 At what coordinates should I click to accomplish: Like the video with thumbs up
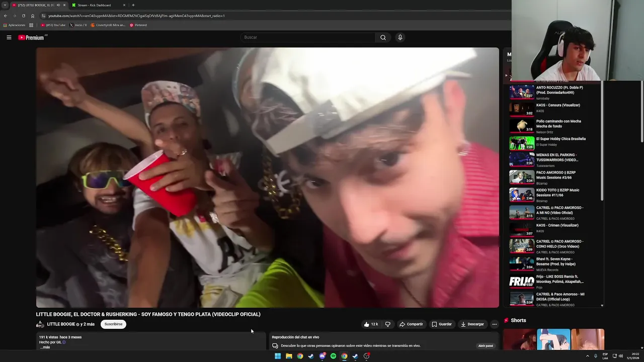coord(371,324)
